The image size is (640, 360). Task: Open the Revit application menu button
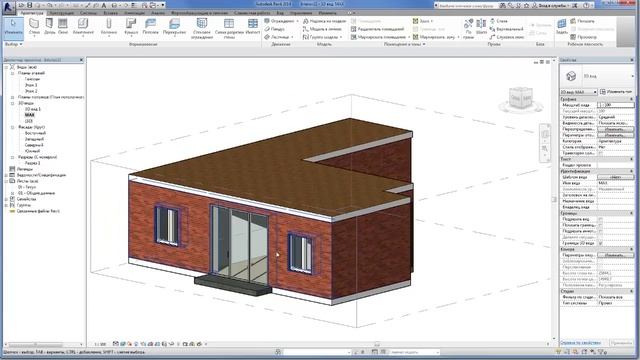point(9,7)
